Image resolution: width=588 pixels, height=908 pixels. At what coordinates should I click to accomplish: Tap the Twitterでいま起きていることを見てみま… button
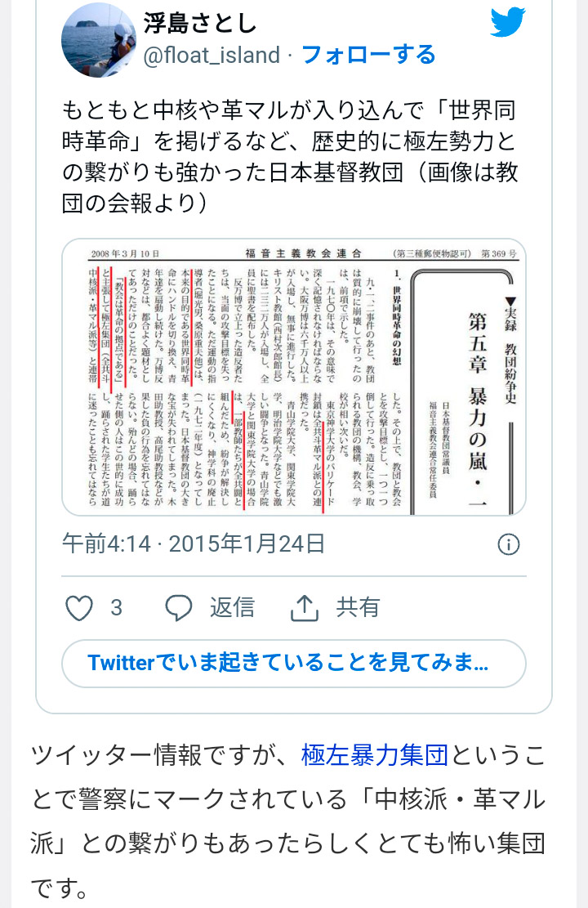pyautogui.click(x=294, y=663)
